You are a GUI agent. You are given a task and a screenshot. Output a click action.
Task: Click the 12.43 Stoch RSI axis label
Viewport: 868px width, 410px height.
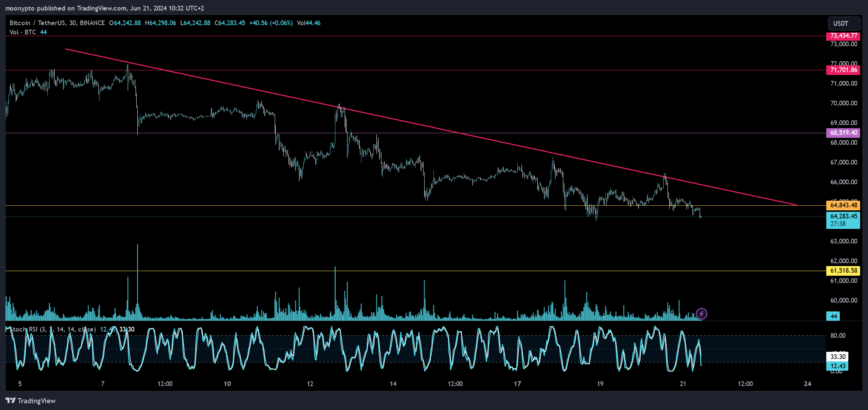837,366
